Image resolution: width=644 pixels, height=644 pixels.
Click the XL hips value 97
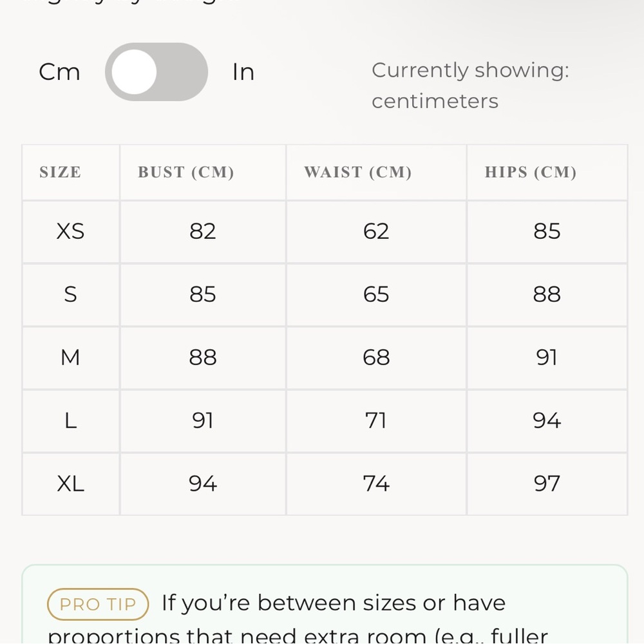pos(547,484)
